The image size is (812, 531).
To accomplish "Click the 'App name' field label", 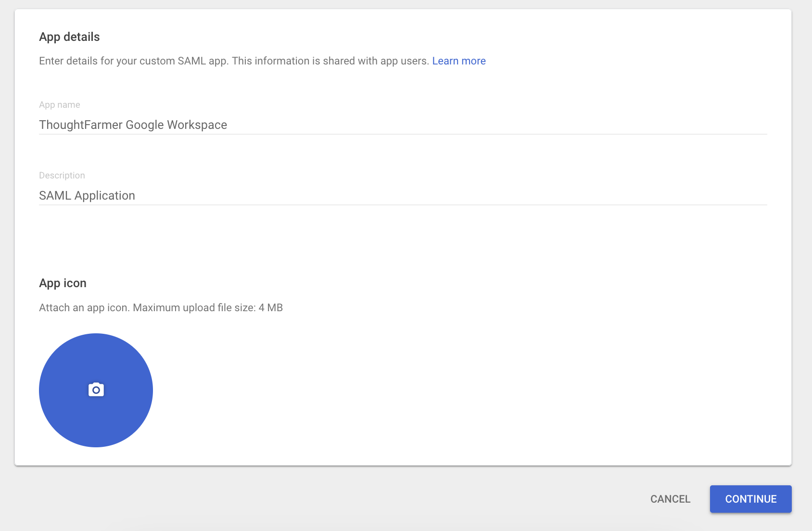I will point(60,105).
